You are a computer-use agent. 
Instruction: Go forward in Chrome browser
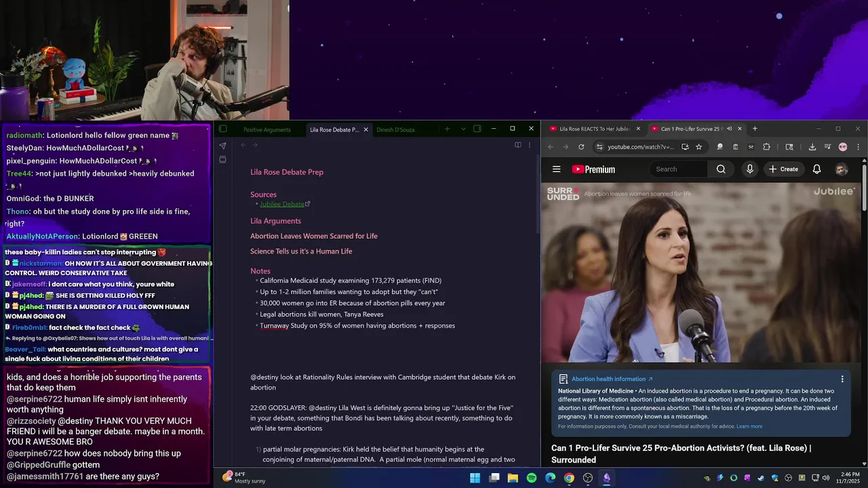[566, 147]
